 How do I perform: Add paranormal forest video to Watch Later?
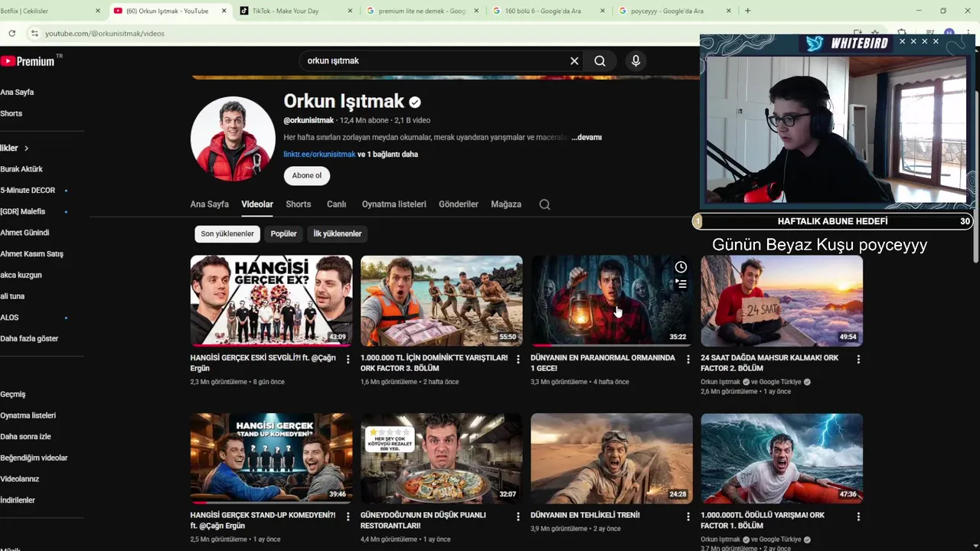[x=681, y=267]
